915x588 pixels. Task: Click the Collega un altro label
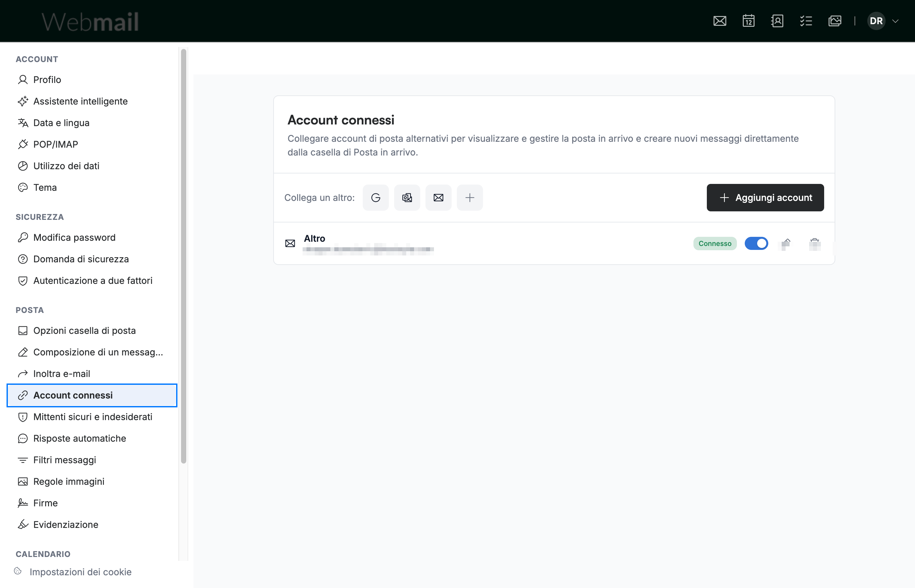coord(319,198)
